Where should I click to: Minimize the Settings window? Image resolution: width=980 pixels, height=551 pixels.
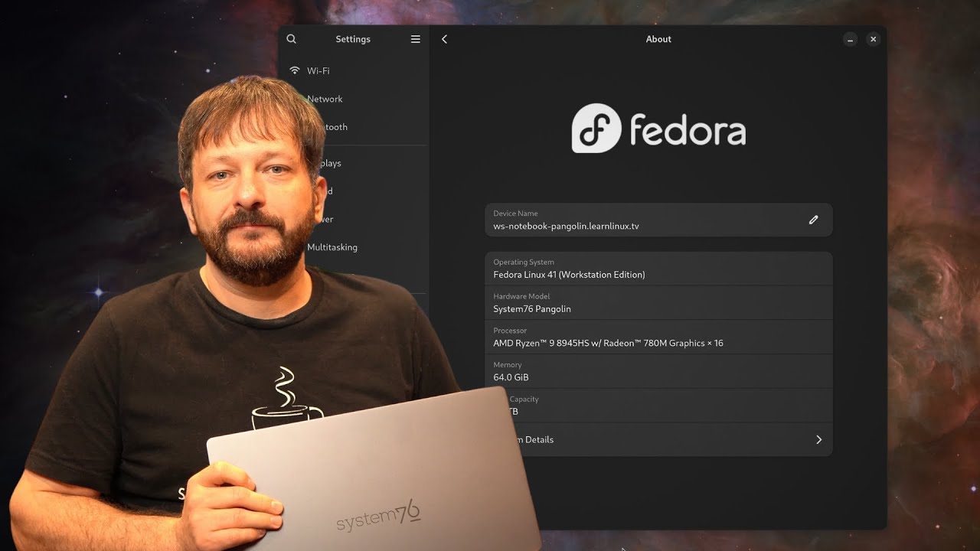click(850, 39)
